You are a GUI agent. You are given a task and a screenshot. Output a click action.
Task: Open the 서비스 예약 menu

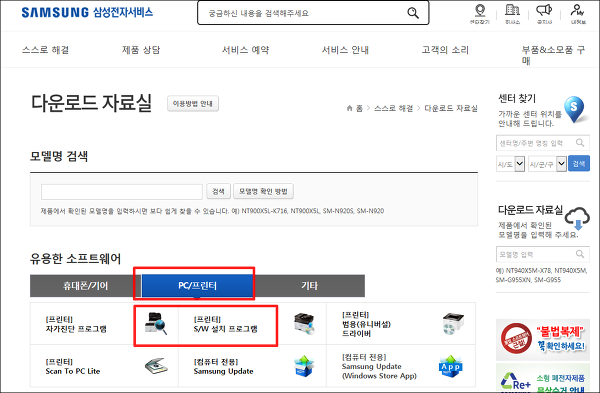[245, 50]
